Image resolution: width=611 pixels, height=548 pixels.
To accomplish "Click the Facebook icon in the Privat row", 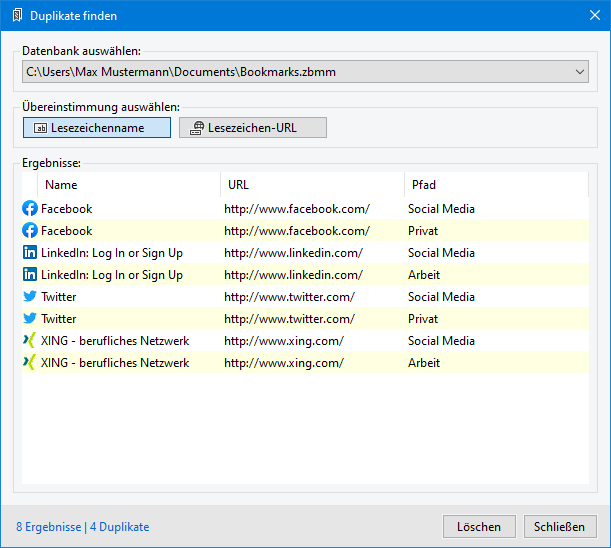I will (30, 231).
